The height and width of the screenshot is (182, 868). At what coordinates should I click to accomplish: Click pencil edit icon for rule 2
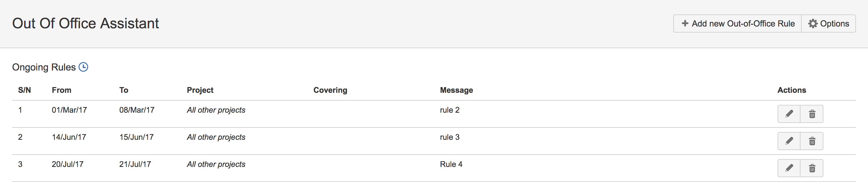click(x=788, y=114)
